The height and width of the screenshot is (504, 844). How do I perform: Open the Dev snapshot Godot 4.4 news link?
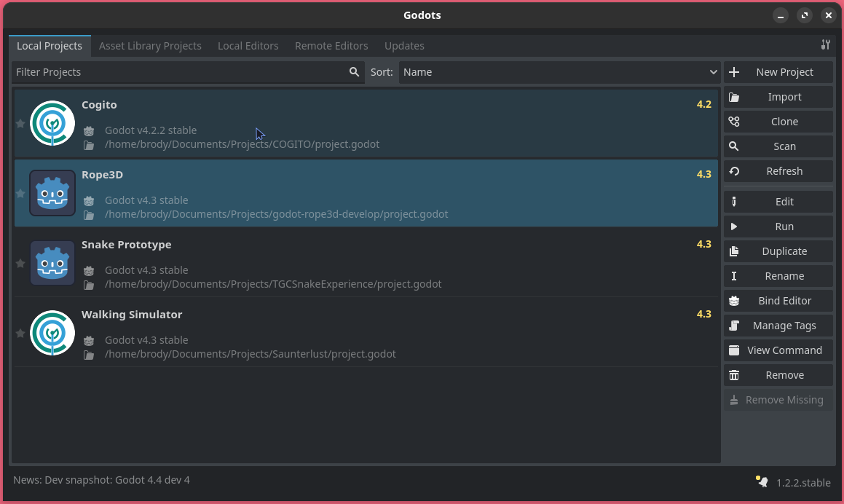(102, 480)
